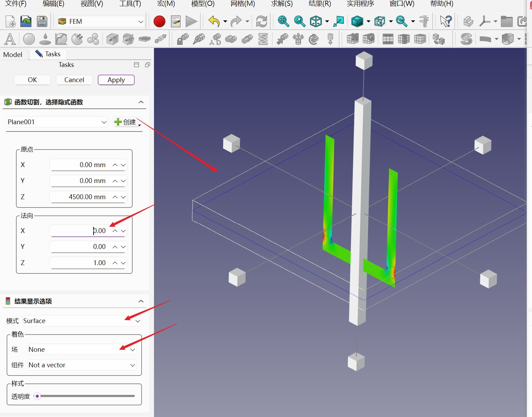532x417 pixels.
Task: Click the measure caliper icon
Action: (x=424, y=21)
